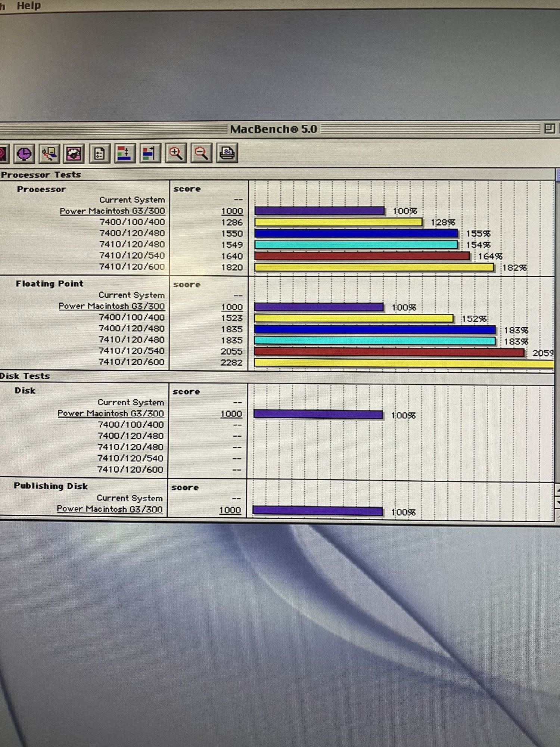560x747 pixels.
Task: Click the normalize bars toolbar icon
Action: [x=150, y=154]
